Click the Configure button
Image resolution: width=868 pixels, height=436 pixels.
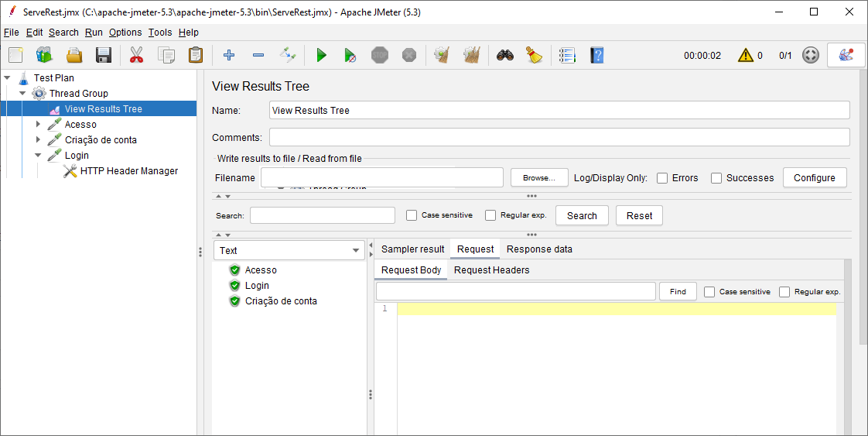tap(815, 178)
